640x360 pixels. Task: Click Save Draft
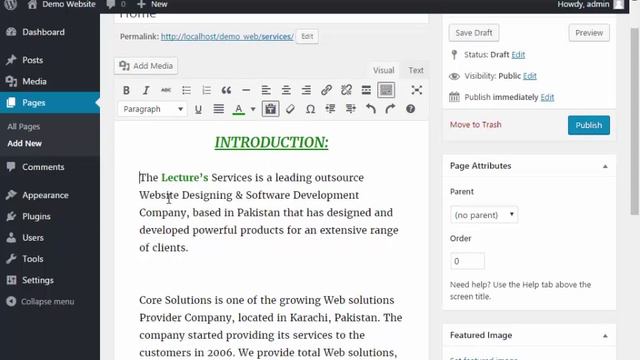[473, 33]
